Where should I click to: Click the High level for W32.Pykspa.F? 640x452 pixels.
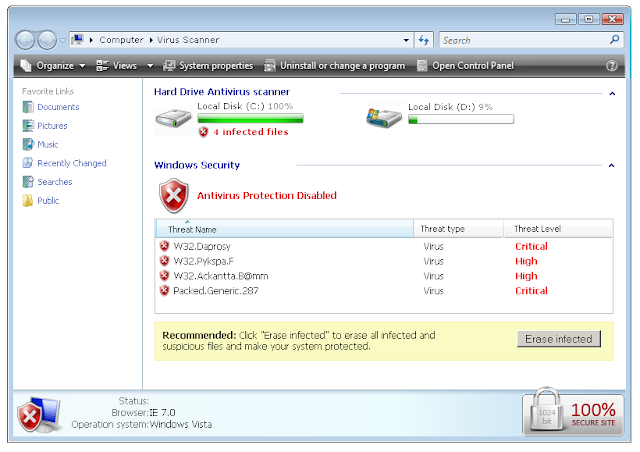[x=526, y=261]
